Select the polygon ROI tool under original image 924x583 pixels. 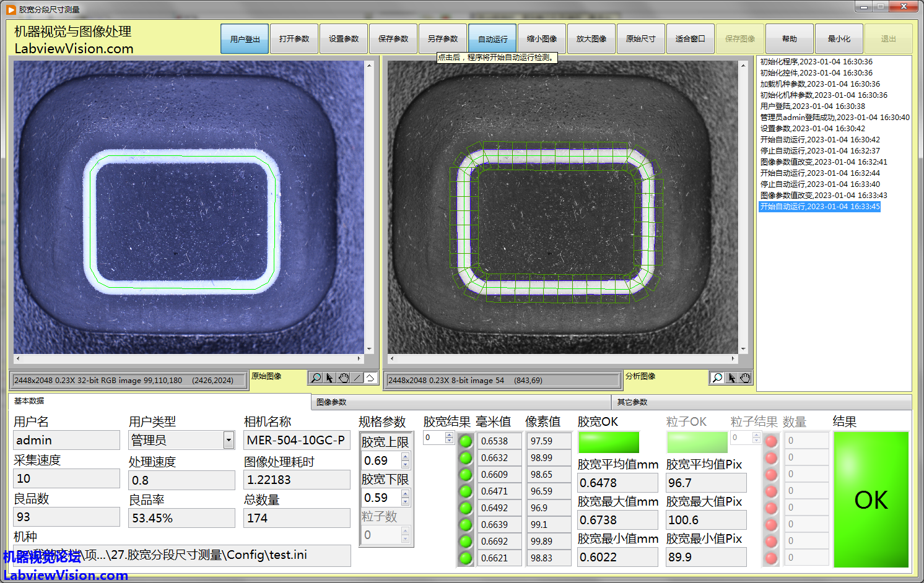pos(370,378)
